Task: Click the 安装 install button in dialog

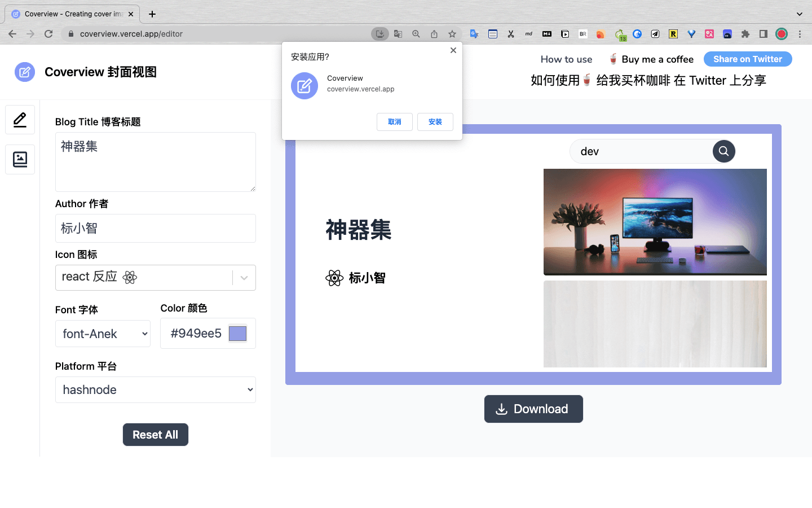Action: [435, 122]
